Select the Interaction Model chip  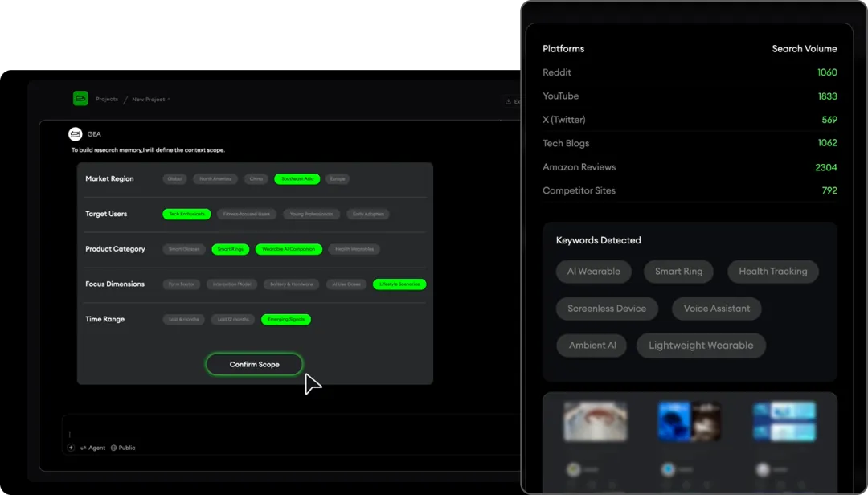click(232, 284)
